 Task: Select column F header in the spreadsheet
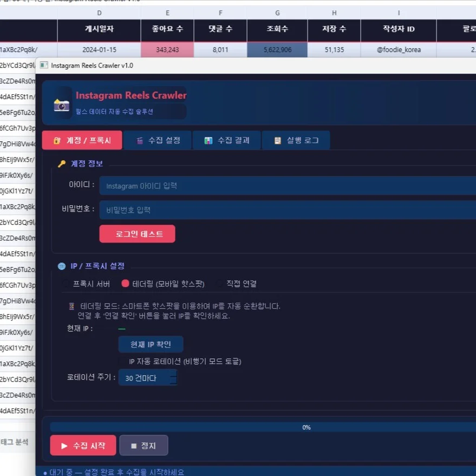(x=221, y=13)
